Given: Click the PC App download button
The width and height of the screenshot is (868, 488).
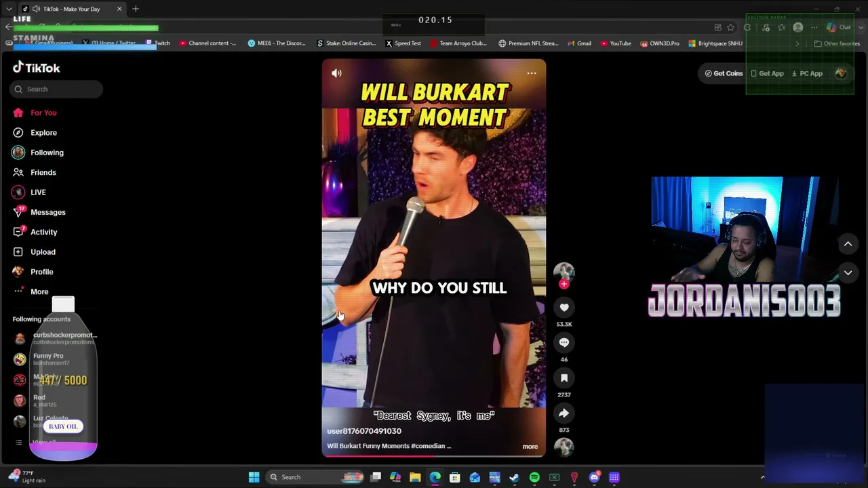Looking at the screenshot, I should (807, 73).
